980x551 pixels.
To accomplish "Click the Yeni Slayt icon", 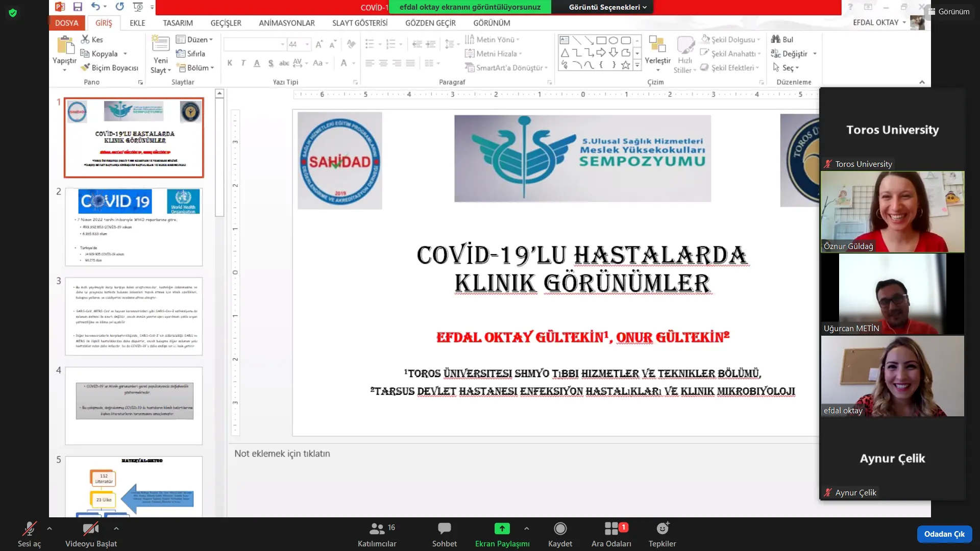I will pos(160,44).
